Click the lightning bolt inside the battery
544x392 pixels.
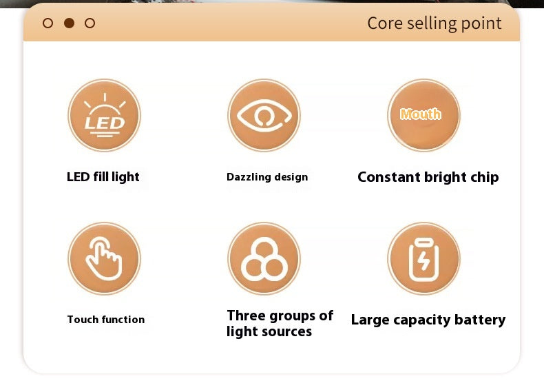(423, 261)
